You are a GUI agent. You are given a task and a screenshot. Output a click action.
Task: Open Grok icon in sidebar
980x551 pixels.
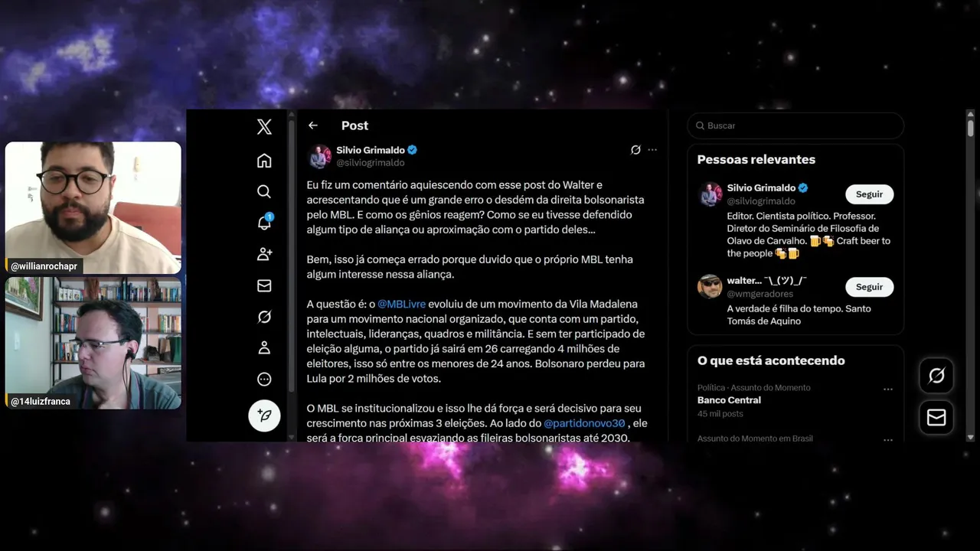click(x=264, y=317)
